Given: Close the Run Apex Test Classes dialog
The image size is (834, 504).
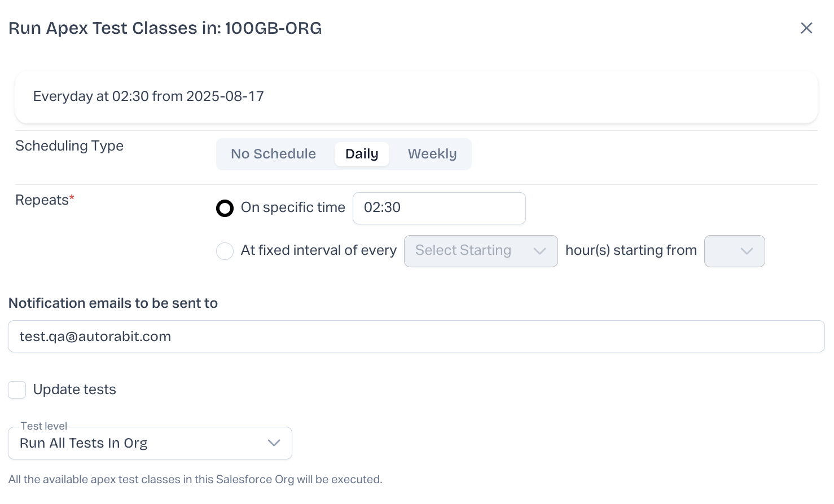Looking at the screenshot, I should point(806,28).
